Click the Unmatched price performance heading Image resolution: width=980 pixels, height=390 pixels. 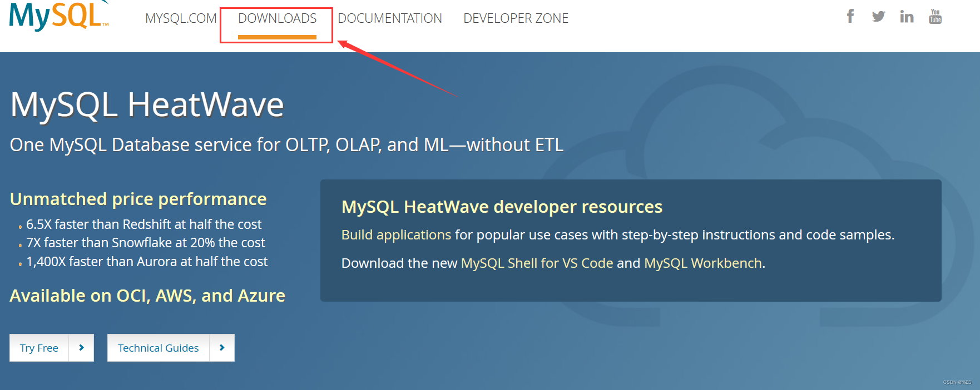click(x=138, y=199)
